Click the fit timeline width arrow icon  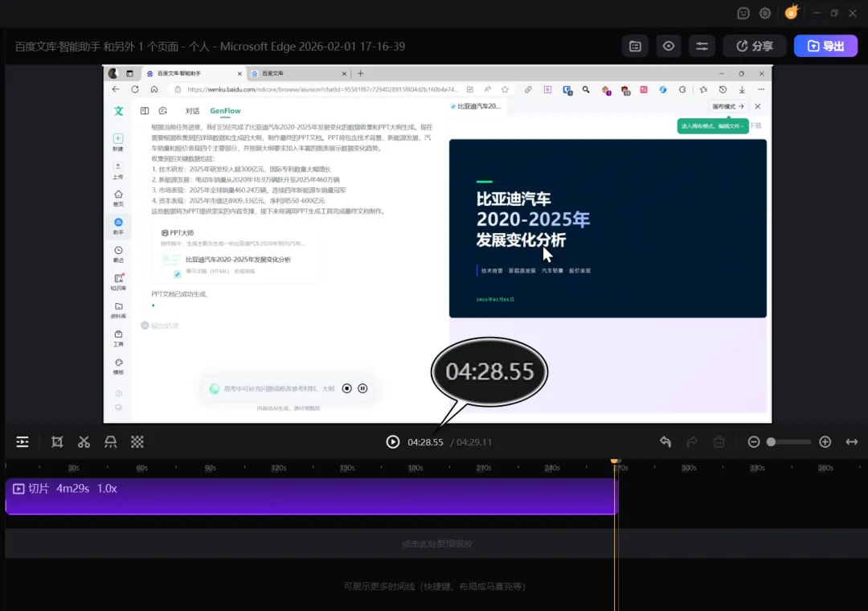(x=851, y=441)
